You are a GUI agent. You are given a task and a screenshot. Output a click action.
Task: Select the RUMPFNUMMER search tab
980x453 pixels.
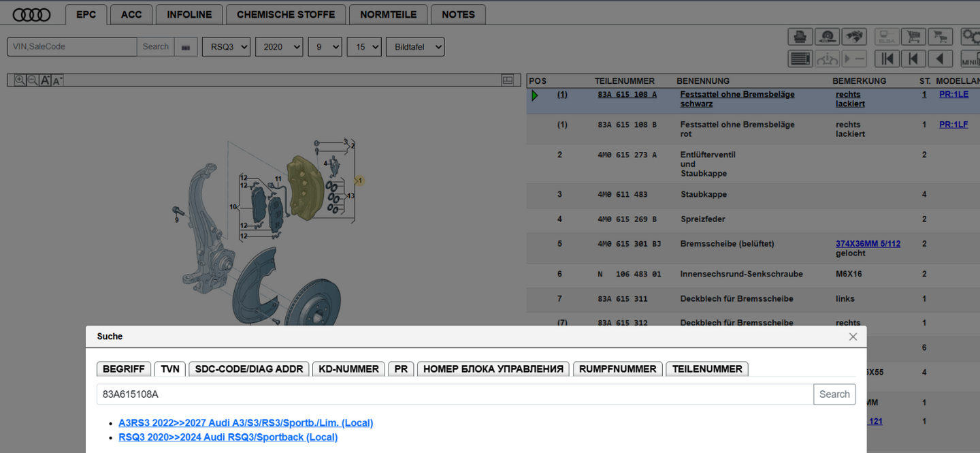618,369
